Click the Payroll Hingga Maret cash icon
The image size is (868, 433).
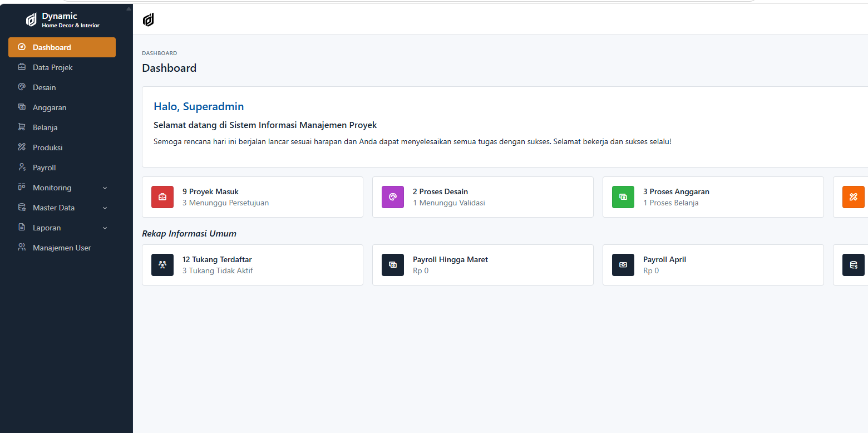coord(393,265)
